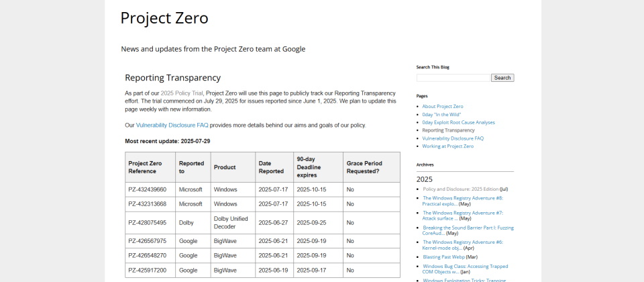644x282 pixels.
Task: Open 0day Exploit Root Cause Analyses page
Action: (x=458, y=122)
